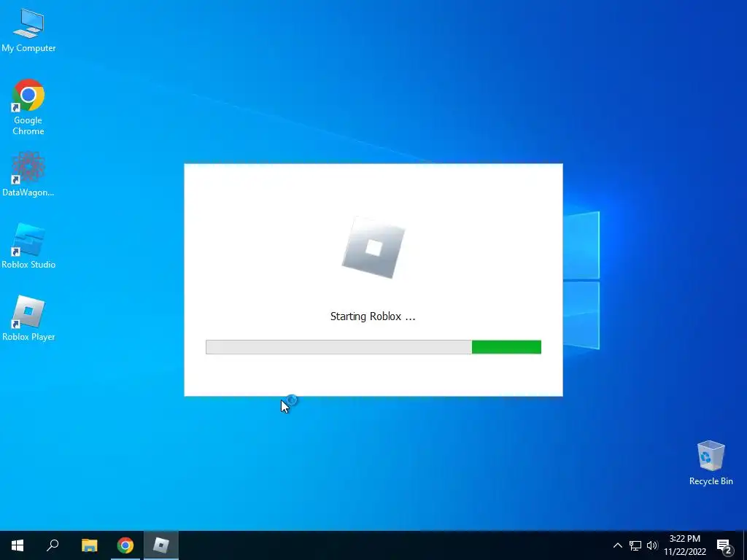Select the Google Chrome desktop shortcut

(x=28, y=106)
